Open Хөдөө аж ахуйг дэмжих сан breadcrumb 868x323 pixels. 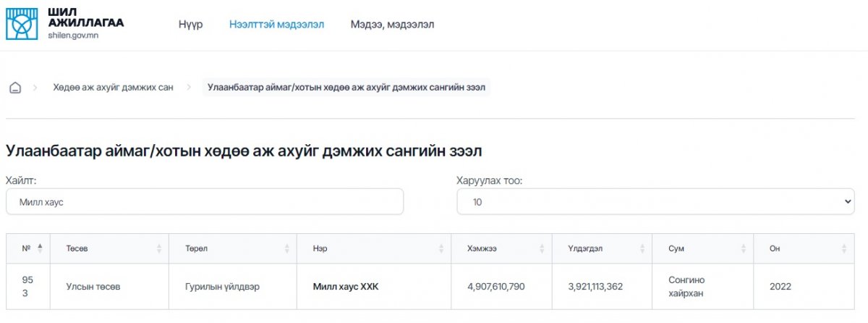click(113, 88)
